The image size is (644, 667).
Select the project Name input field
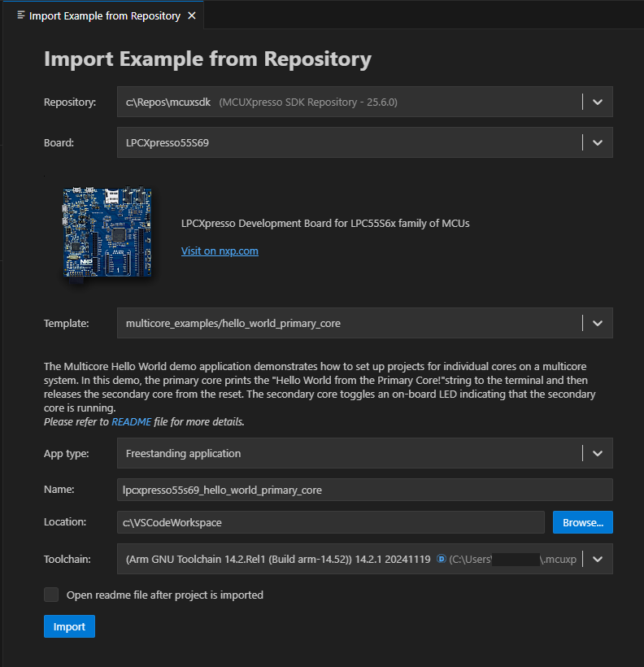(x=325, y=489)
